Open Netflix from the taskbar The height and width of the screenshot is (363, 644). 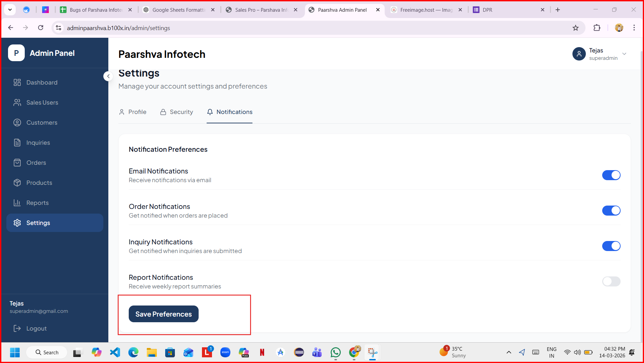pos(262,352)
